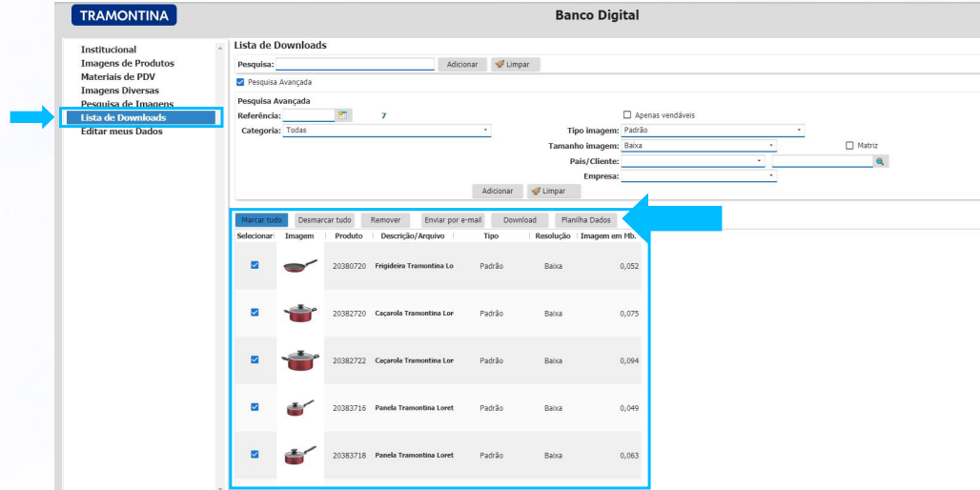This screenshot has width=980, height=490.
Task: Uncheck product 20382722 selection box
Action: [255, 359]
